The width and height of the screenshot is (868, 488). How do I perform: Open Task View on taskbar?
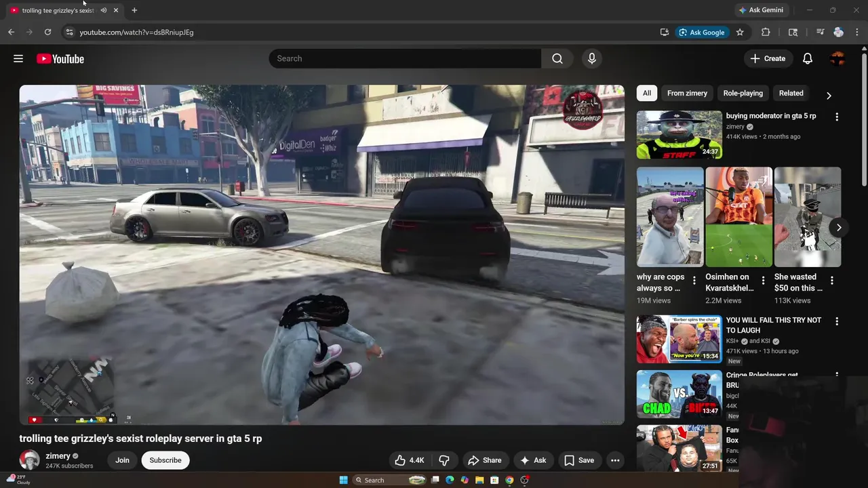pyautogui.click(x=435, y=480)
